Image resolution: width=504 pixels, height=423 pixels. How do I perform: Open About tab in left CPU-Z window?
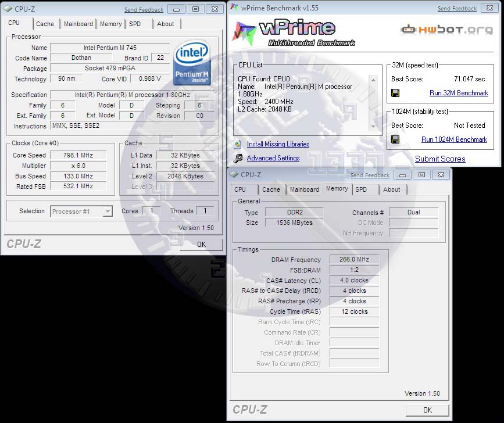click(166, 24)
